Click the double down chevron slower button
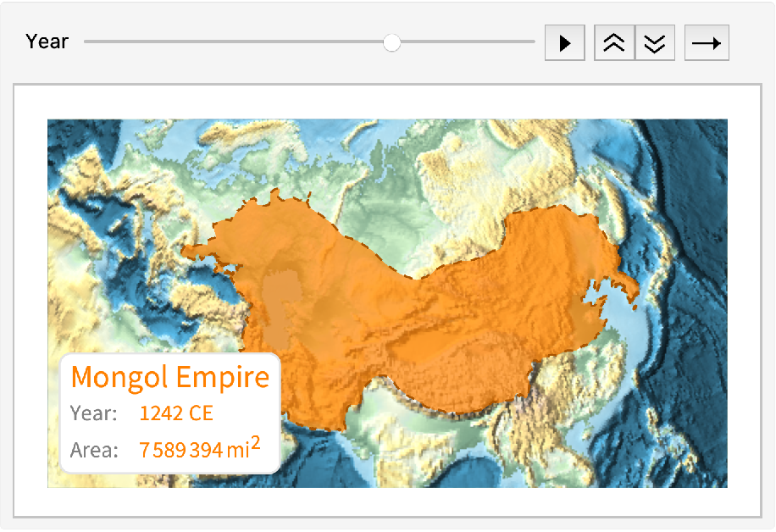Viewport: 776px width, 532px height. pos(655,43)
